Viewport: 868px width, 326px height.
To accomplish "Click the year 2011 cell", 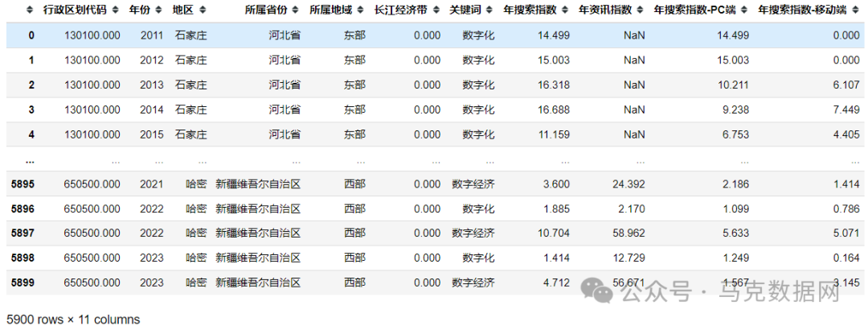I will 152,35.
